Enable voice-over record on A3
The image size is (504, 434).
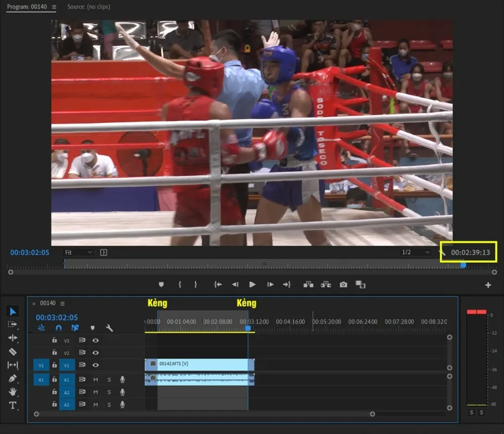pyautogui.click(x=122, y=404)
